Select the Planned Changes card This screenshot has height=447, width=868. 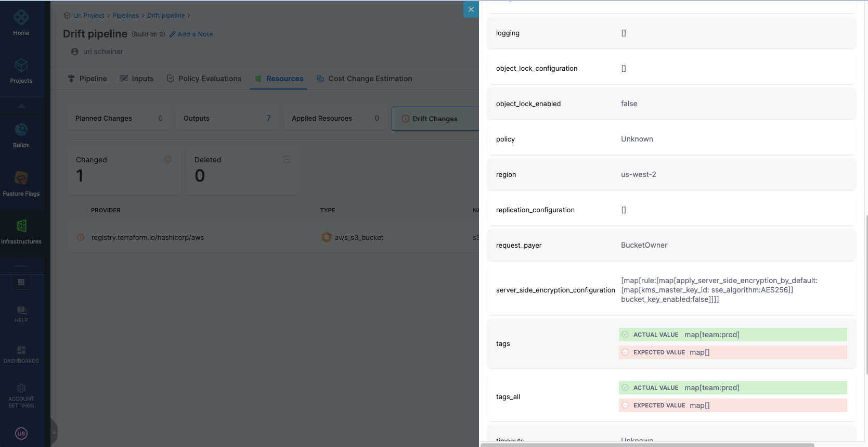click(119, 119)
